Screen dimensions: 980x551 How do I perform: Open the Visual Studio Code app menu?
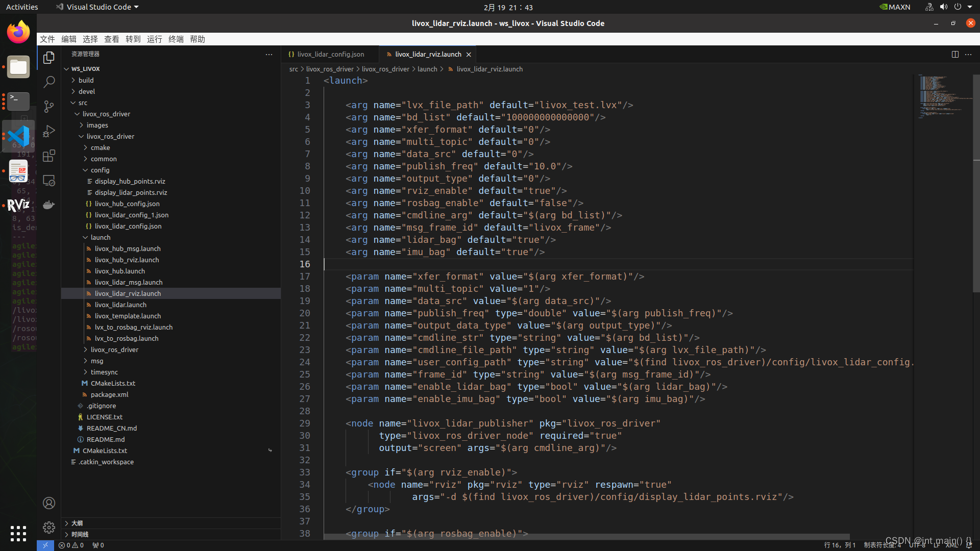(97, 7)
